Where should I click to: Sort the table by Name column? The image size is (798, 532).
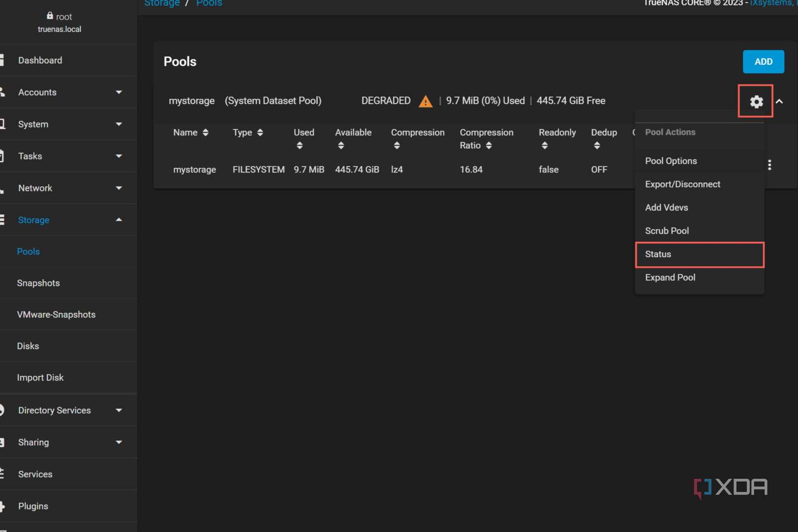(x=206, y=133)
